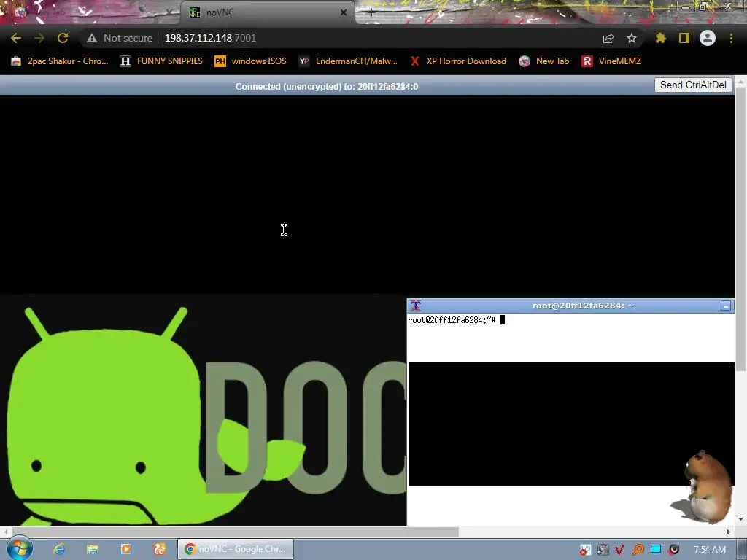Click the xterm icon in terminal title bar
The height and width of the screenshot is (560, 747).
[x=415, y=306]
